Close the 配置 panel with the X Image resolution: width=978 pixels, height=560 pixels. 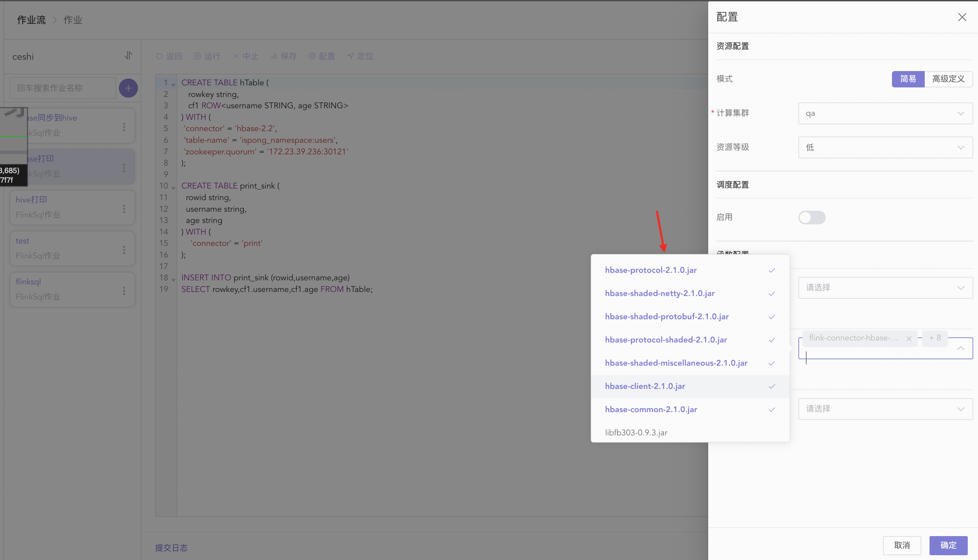tap(962, 17)
